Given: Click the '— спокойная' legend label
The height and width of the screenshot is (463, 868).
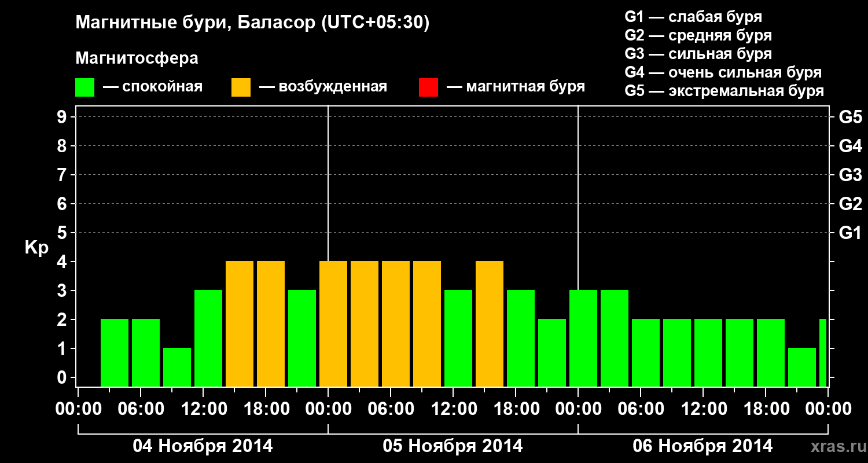Looking at the screenshot, I should point(153,87).
